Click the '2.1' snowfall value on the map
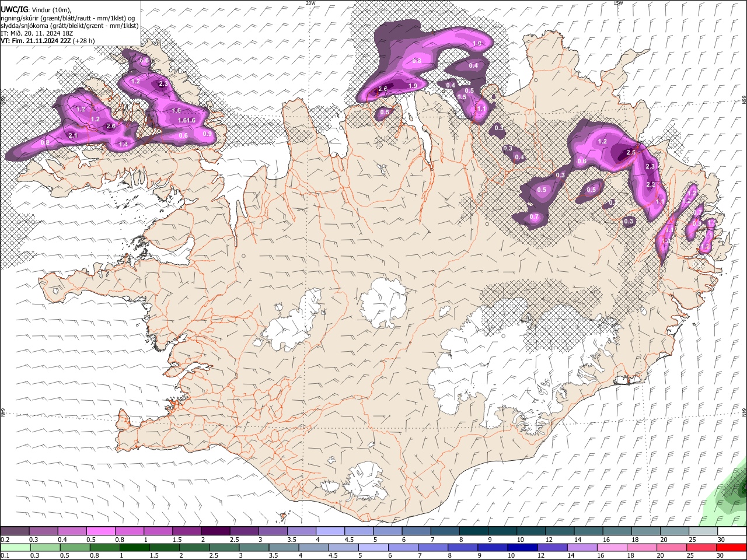 coord(73,135)
